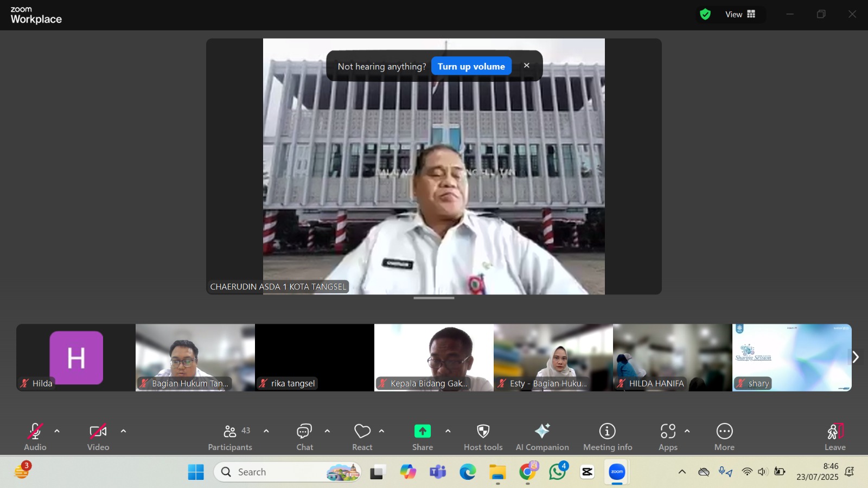Viewport: 868px width, 488px height.
Task: Dismiss the Not hearing anything prompt
Action: coord(526,66)
